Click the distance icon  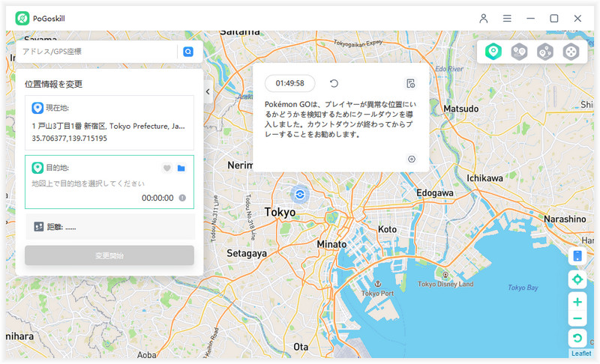(x=39, y=227)
